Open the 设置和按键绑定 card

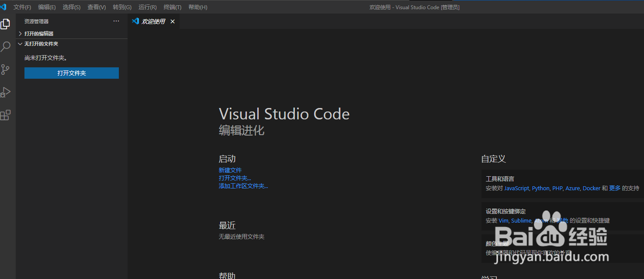(x=563, y=216)
